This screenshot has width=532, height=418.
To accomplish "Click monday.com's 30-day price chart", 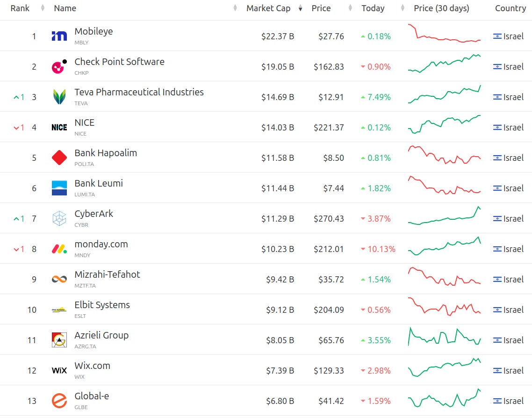I will 444,246.
